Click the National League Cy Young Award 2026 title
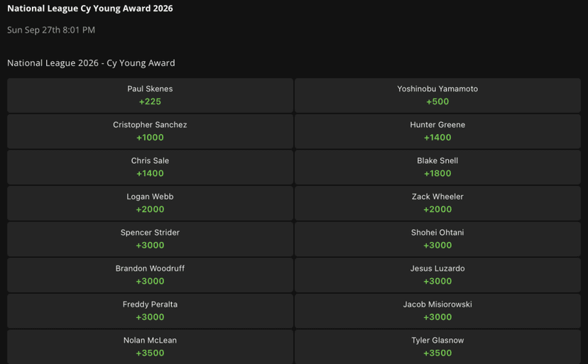The width and height of the screenshot is (588, 364). 90,9
